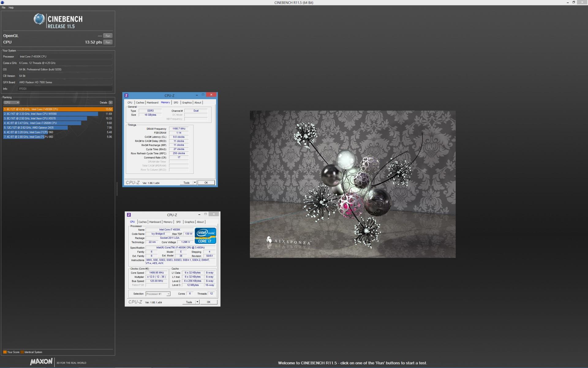Open SPD tab in upper CPU-Z window

coord(176,103)
